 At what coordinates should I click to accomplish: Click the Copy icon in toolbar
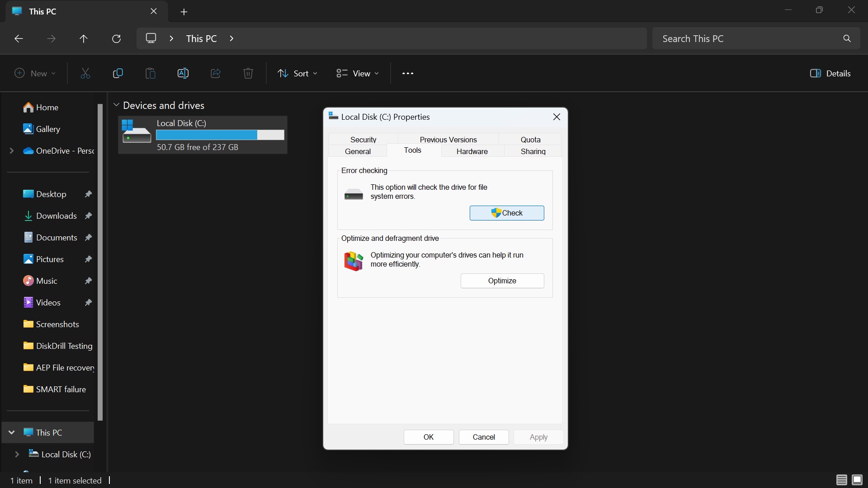pyautogui.click(x=118, y=73)
